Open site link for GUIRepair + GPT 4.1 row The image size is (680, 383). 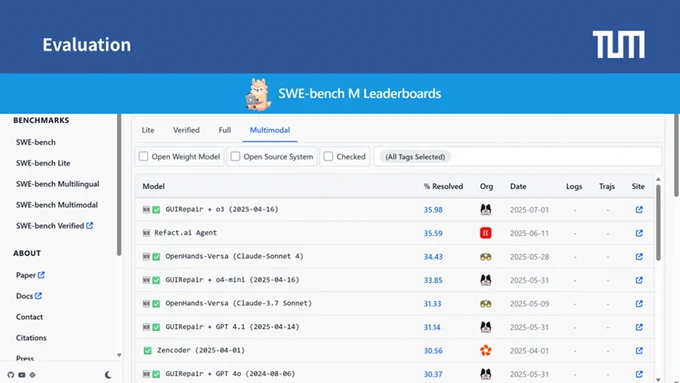coord(639,327)
